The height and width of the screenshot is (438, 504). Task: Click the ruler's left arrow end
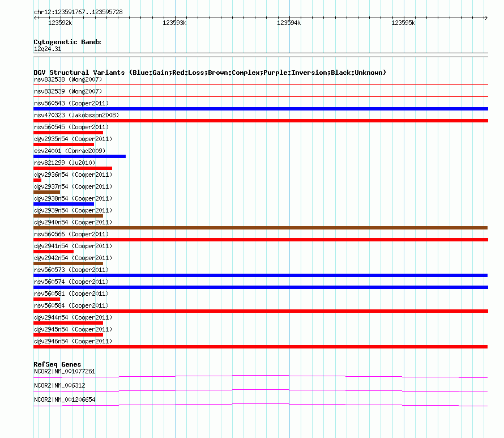point(35,18)
